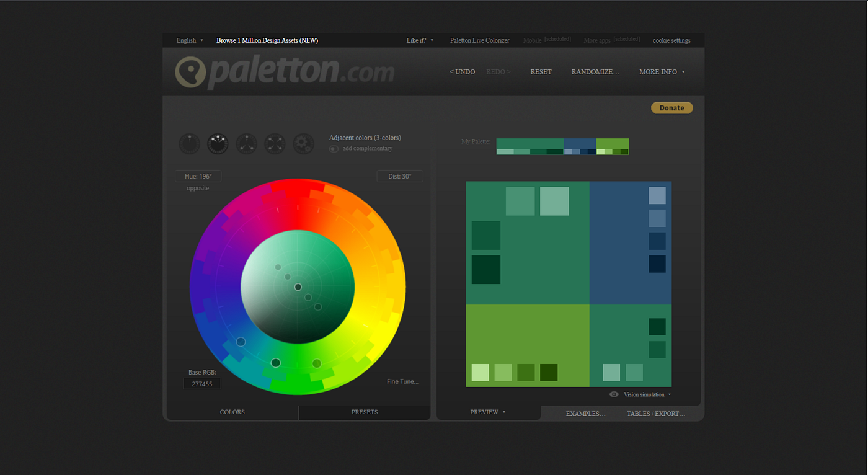The image size is (868, 475).
Task: Click the Adjacent colors (3-colors) label
Action: tap(365, 138)
